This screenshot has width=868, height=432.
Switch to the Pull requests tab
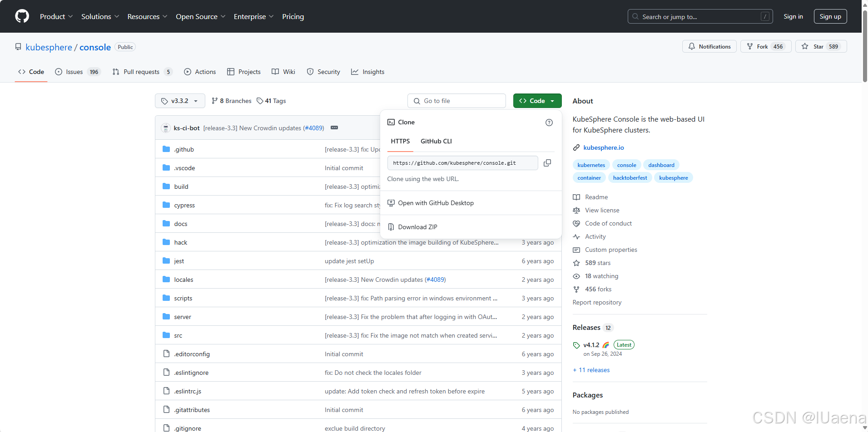click(x=142, y=72)
